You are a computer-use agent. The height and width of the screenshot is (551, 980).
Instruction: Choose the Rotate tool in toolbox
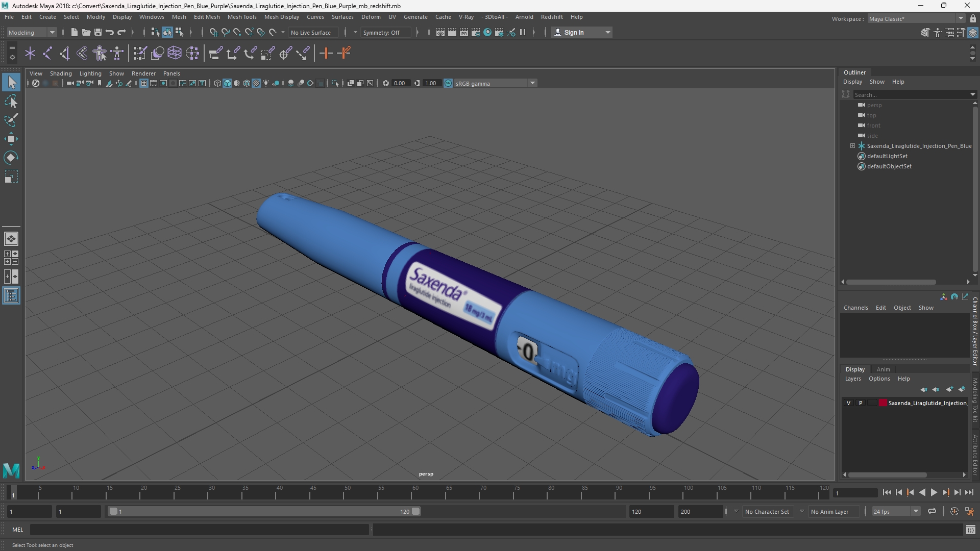coord(11,158)
